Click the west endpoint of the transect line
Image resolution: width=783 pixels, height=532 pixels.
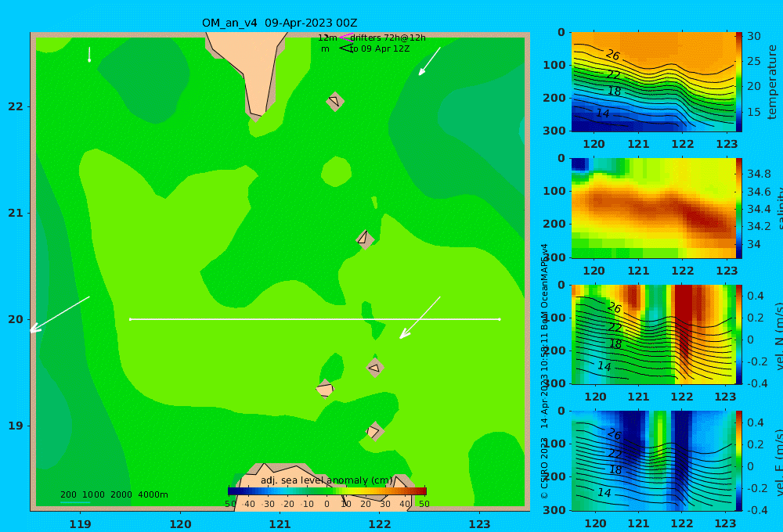pyautogui.click(x=130, y=319)
